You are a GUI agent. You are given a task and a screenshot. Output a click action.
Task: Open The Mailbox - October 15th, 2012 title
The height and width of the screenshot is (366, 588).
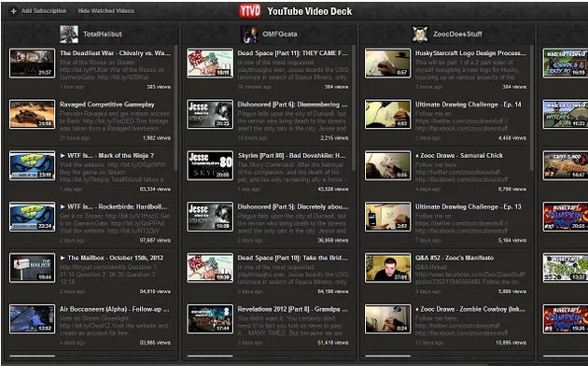tap(112, 258)
